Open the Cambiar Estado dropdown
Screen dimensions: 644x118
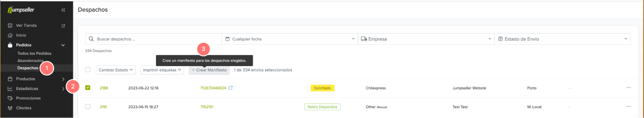pyautogui.click(x=116, y=70)
